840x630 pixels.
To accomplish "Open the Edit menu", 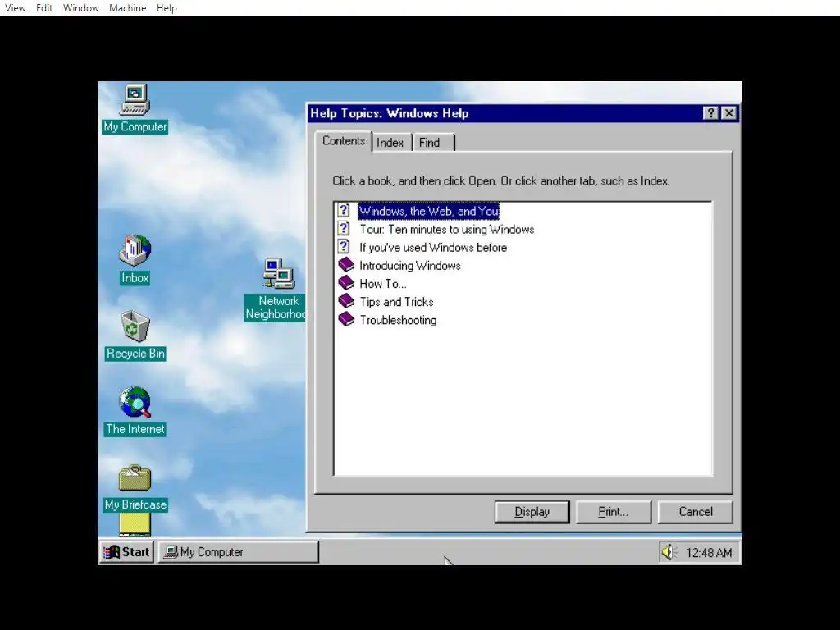I will pos(44,8).
